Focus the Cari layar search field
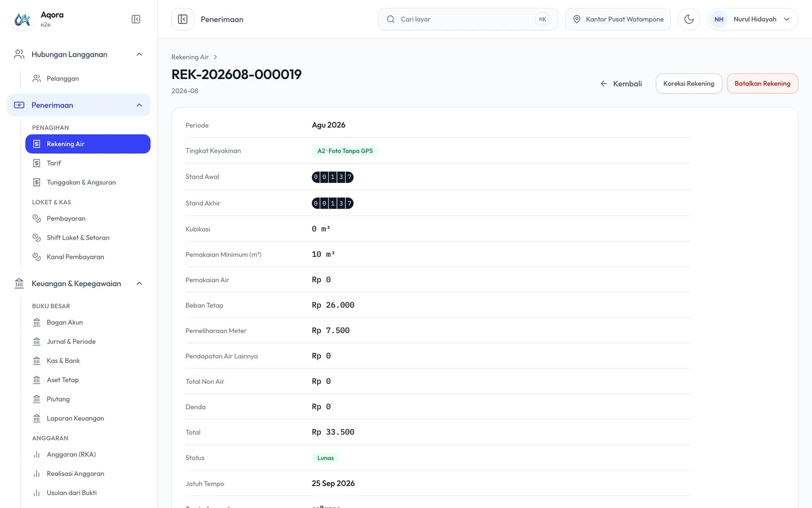The image size is (812, 508). pyautogui.click(x=468, y=19)
